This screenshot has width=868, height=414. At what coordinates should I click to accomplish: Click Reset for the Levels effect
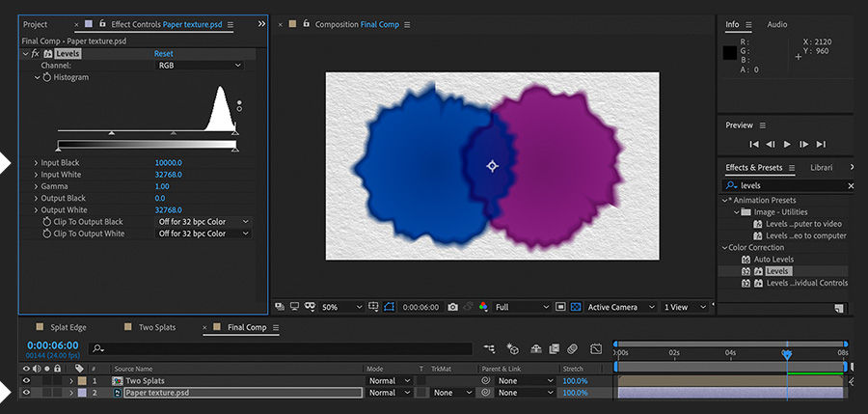(x=165, y=54)
